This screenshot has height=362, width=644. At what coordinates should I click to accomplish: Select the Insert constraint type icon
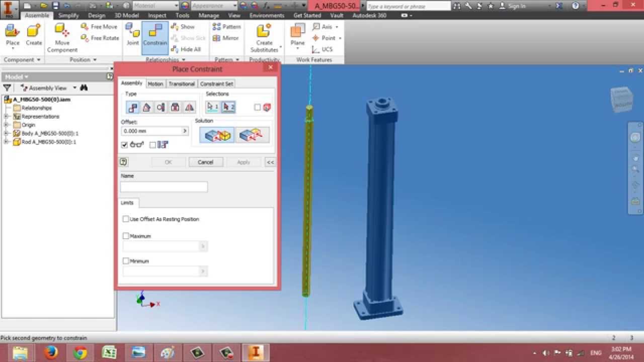[x=175, y=107]
